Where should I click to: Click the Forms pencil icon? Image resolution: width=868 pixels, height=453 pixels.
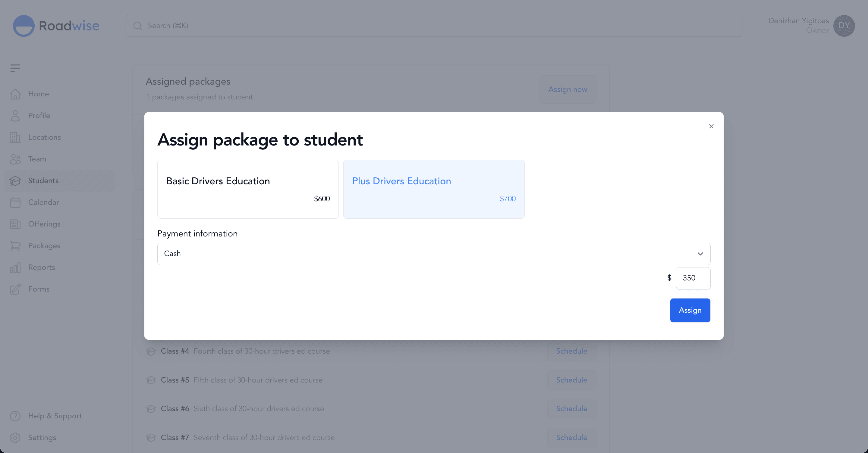pyautogui.click(x=15, y=289)
